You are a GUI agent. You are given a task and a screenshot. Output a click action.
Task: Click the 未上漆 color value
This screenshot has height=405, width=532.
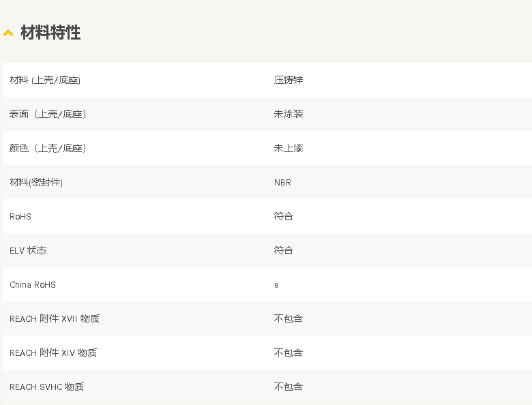tap(289, 148)
